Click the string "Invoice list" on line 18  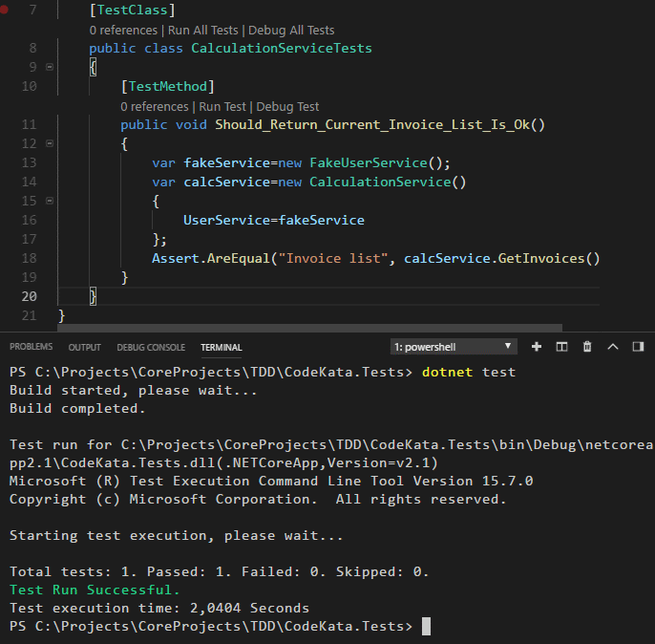(x=334, y=258)
